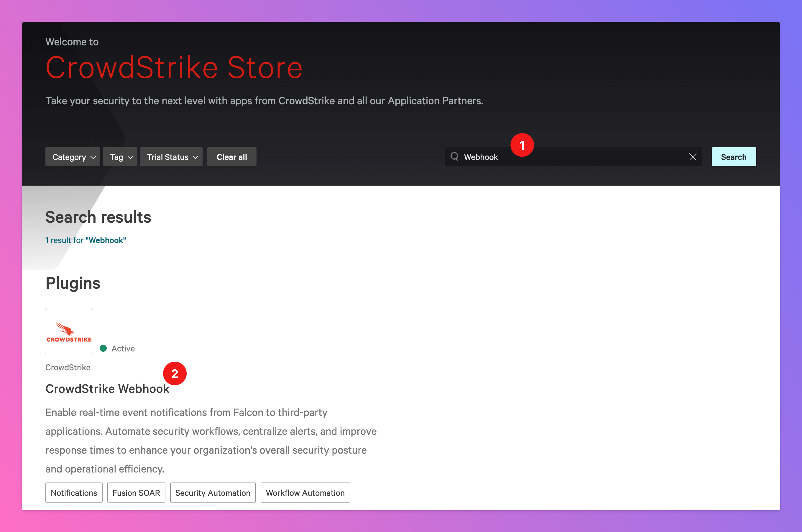Click the CrowdStrike vendor name

[68, 367]
